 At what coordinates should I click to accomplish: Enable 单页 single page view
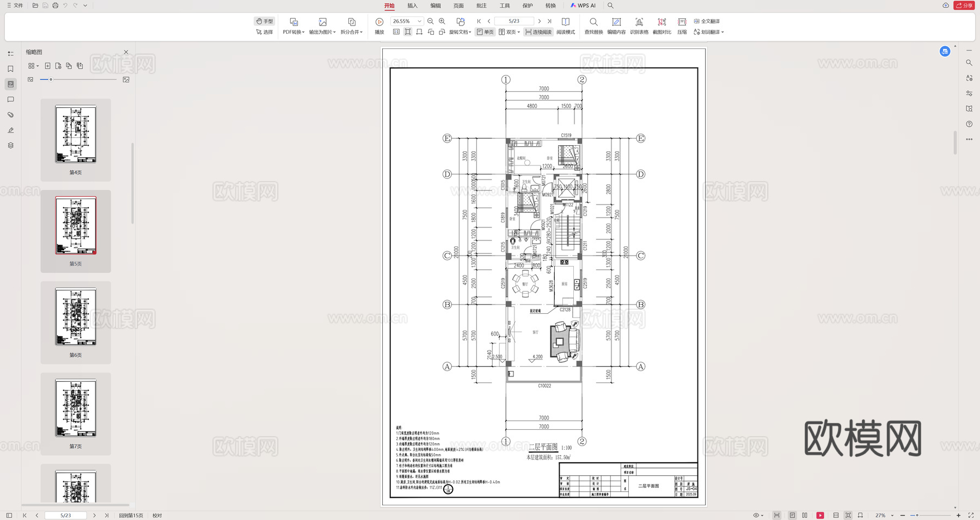485,32
